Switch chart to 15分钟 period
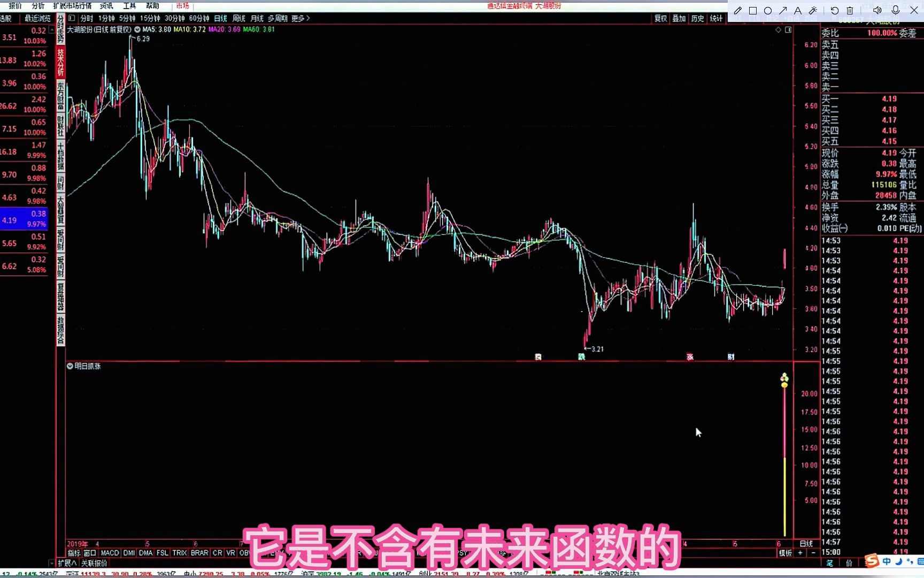The height and width of the screenshot is (578, 924). click(150, 18)
